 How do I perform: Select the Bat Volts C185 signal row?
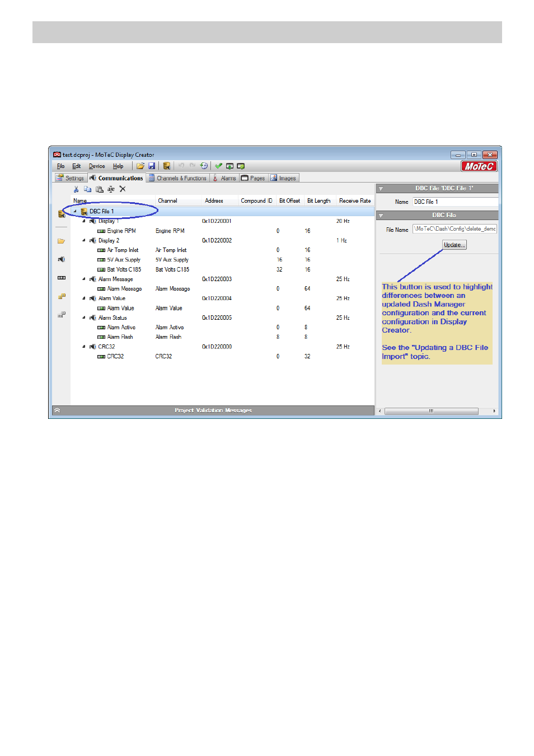tap(222, 269)
